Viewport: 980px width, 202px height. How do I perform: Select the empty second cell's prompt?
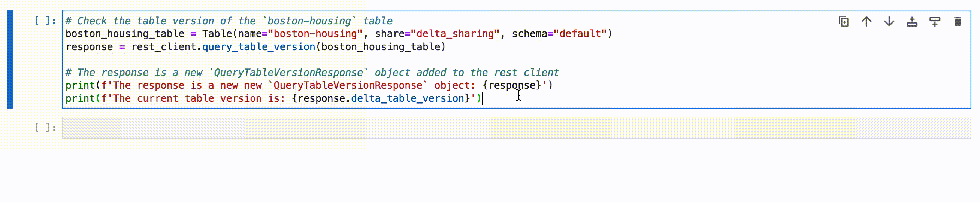46,128
